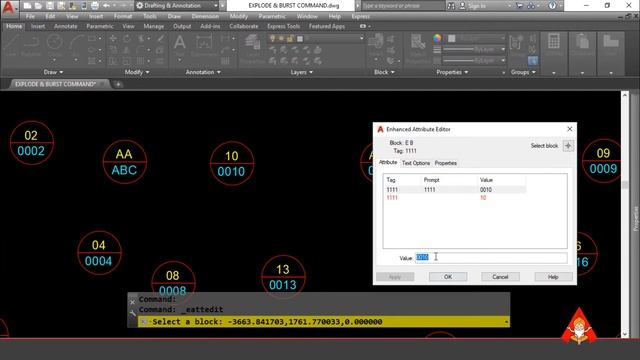Viewport: 640px width, 360px height.
Task: Switch to Text Options tab in Attribute Editor
Action: pyautogui.click(x=416, y=163)
